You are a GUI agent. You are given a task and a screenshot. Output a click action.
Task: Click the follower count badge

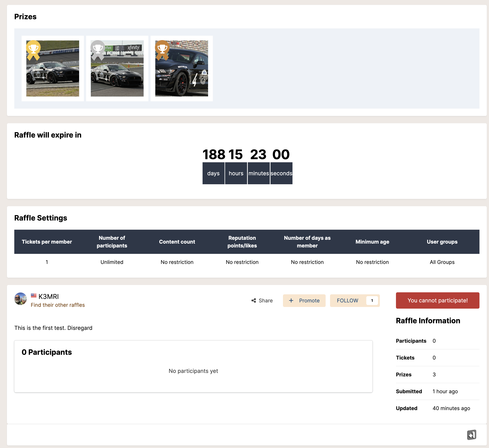[372, 301]
